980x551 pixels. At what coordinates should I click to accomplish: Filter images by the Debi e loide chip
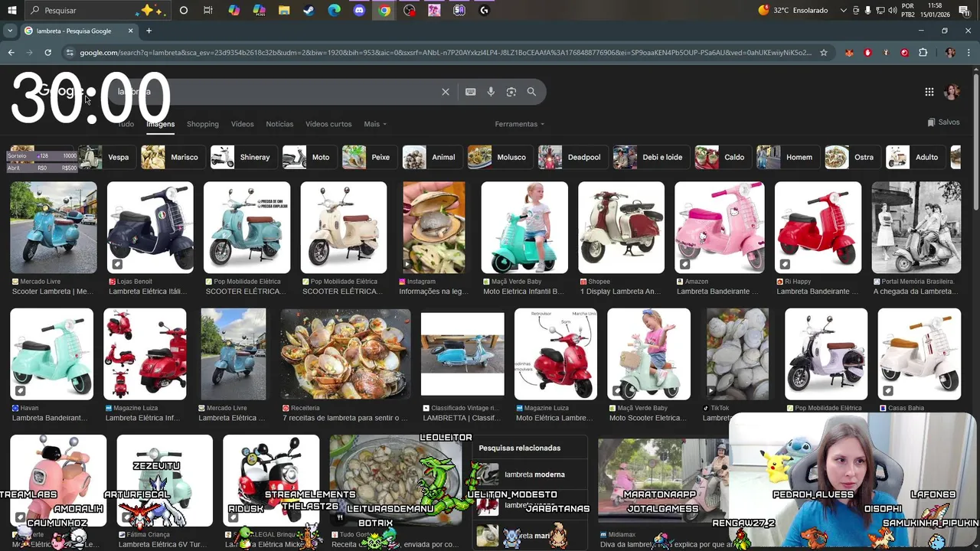tap(650, 157)
